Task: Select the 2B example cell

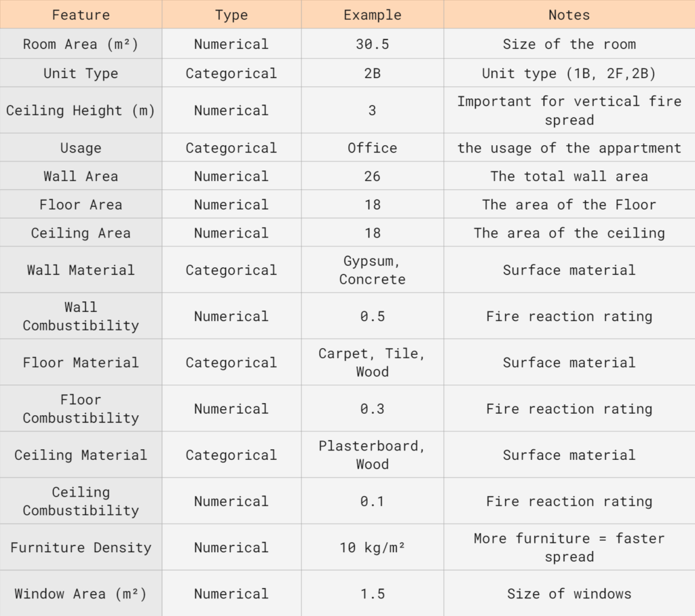Action: pos(373,73)
